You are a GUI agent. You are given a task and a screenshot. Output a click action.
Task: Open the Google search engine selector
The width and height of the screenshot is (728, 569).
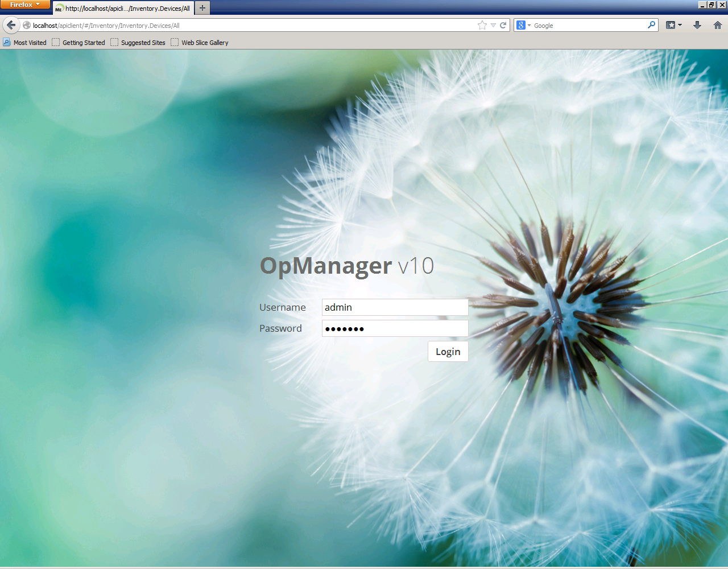[523, 25]
